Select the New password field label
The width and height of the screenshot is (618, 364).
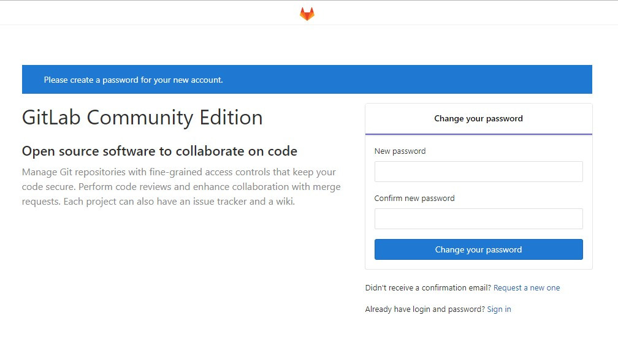point(400,151)
